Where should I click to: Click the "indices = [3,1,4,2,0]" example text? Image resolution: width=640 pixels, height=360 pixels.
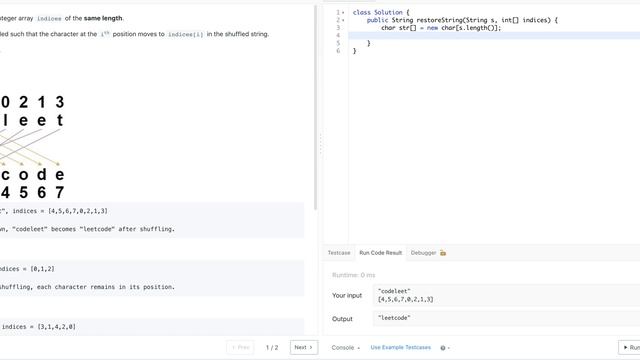tap(39, 327)
